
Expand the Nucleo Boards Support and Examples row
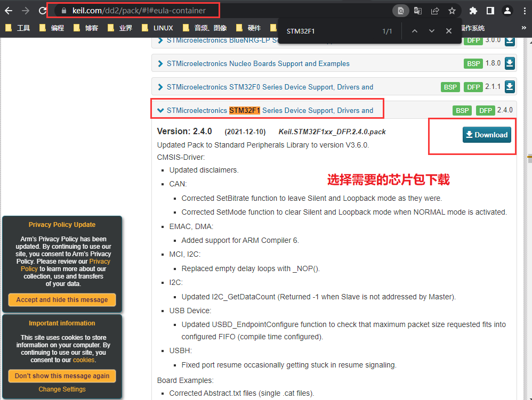coord(160,64)
